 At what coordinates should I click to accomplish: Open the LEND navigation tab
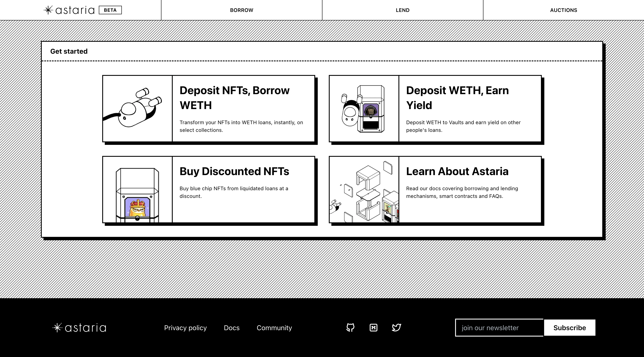tap(402, 10)
